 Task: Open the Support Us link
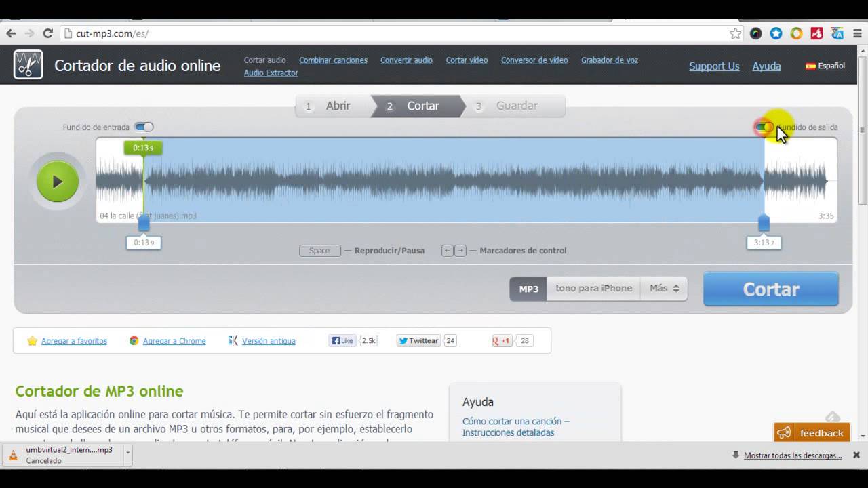[714, 66]
